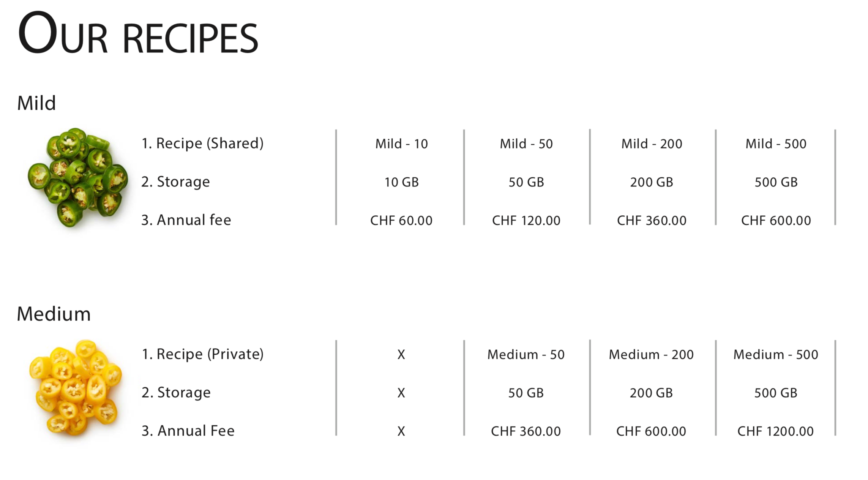Screen dimensions: 868x480
Task: Select the Medium - 500 plan
Action: tap(775, 355)
